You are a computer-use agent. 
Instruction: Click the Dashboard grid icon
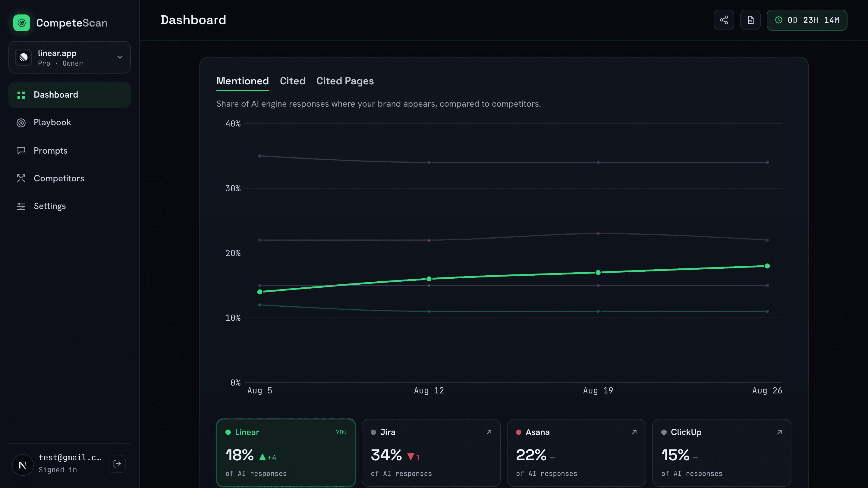point(21,95)
